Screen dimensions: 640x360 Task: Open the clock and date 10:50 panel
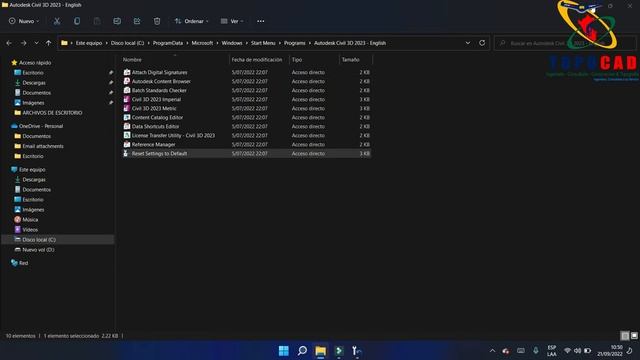(610, 351)
